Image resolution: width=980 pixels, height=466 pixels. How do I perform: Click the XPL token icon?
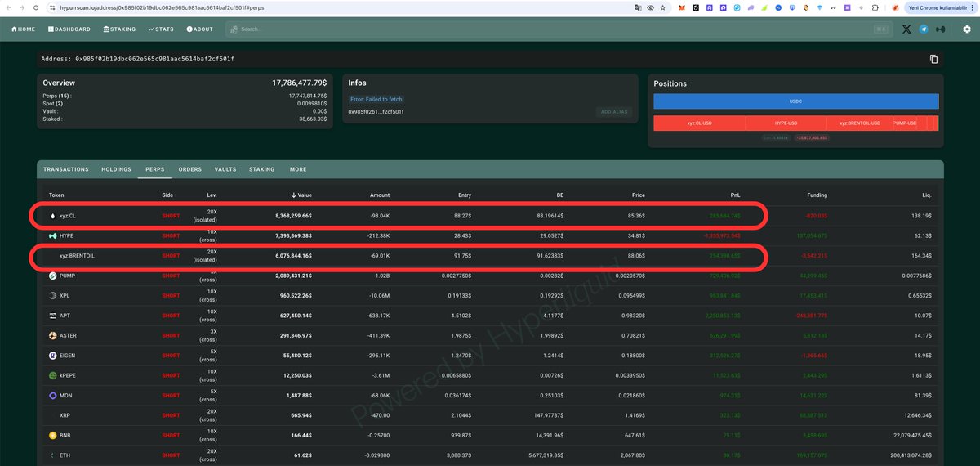53,295
